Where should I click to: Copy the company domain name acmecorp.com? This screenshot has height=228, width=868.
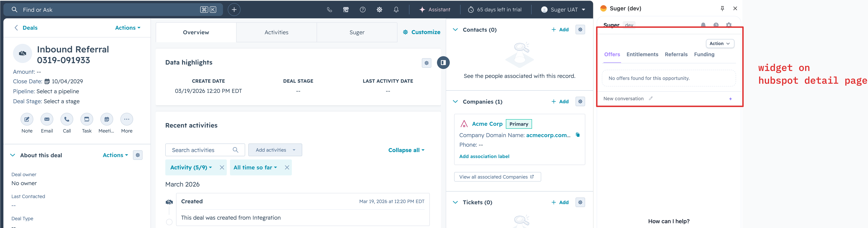click(578, 135)
